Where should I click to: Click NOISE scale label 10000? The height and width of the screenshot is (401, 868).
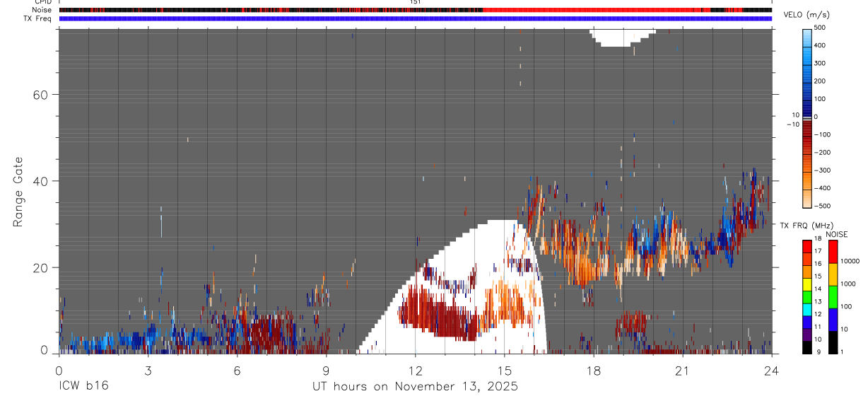click(x=850, y=261)
